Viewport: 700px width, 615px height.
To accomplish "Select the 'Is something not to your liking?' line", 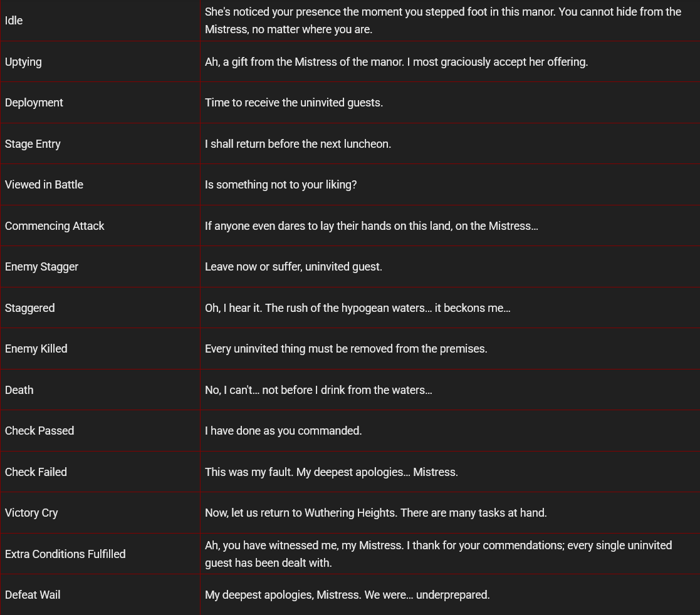I will [x=281, y=185].
